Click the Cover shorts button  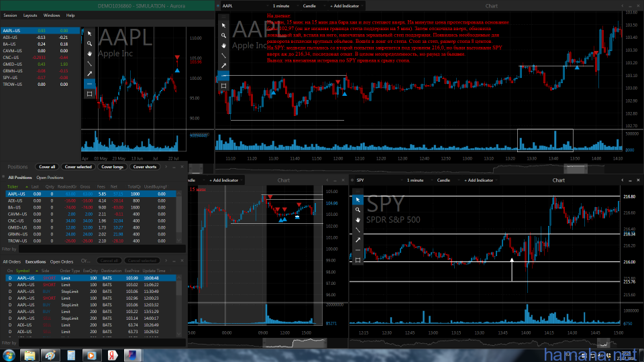coord(145,167)
